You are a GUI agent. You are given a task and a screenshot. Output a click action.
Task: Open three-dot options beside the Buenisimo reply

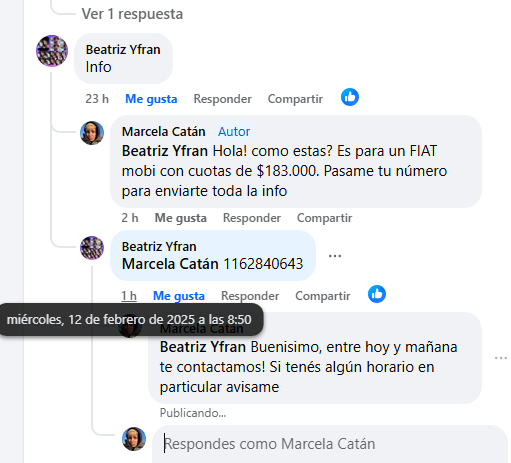pos(501,358)
